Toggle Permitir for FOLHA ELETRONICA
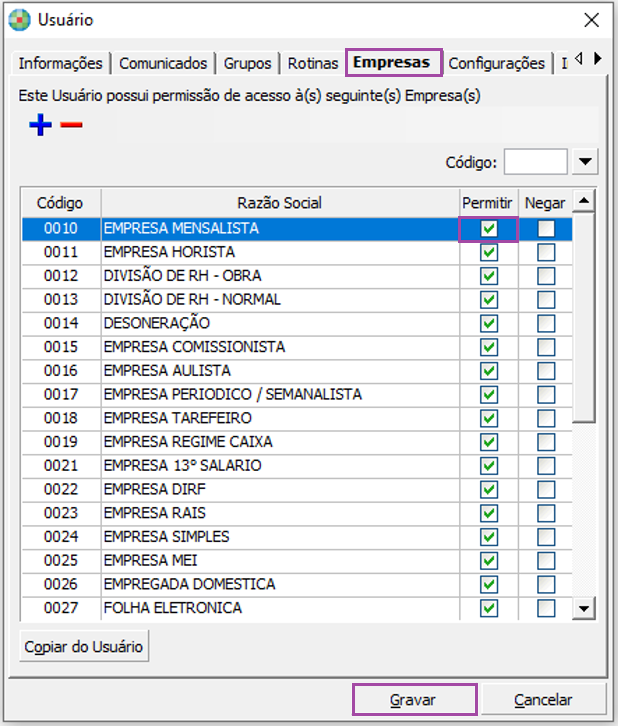The image size is (618, 726). (489, 608)
